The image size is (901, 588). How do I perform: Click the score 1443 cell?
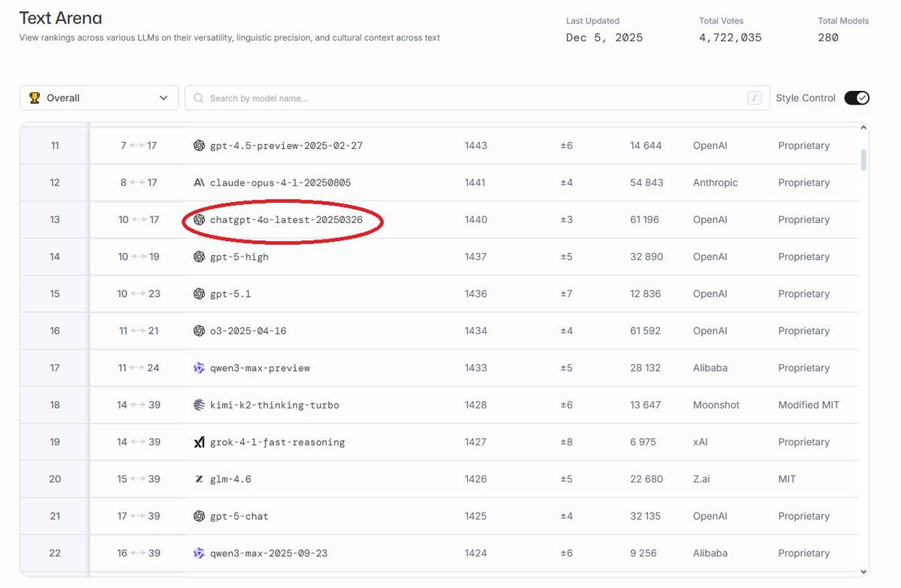tap(476, 146)
